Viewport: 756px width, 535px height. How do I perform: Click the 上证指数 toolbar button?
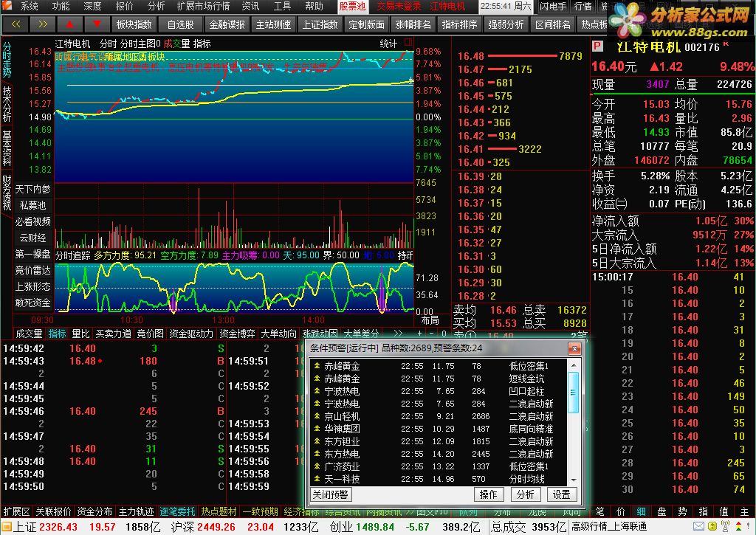(320, 24)
